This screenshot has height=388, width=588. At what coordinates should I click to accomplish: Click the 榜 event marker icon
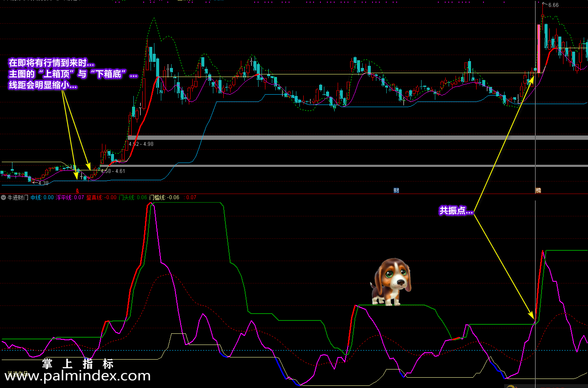tap(538, 191)
